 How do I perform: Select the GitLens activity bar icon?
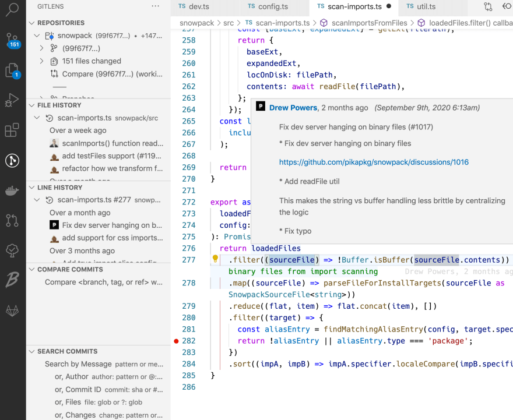(12, 160)
